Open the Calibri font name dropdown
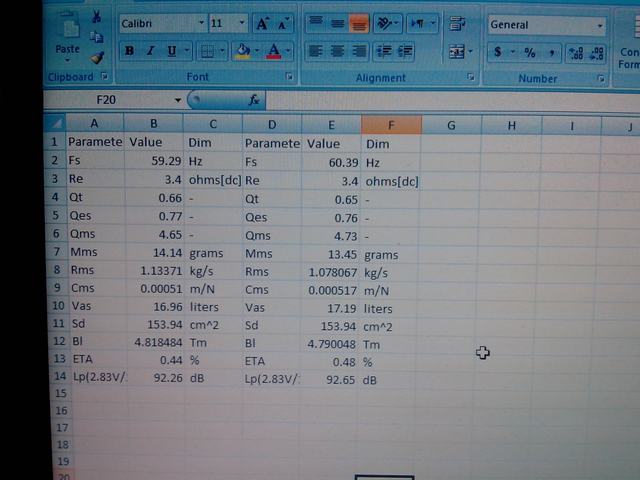Viewport: 640px width, 480px height. tap(201, 23)
